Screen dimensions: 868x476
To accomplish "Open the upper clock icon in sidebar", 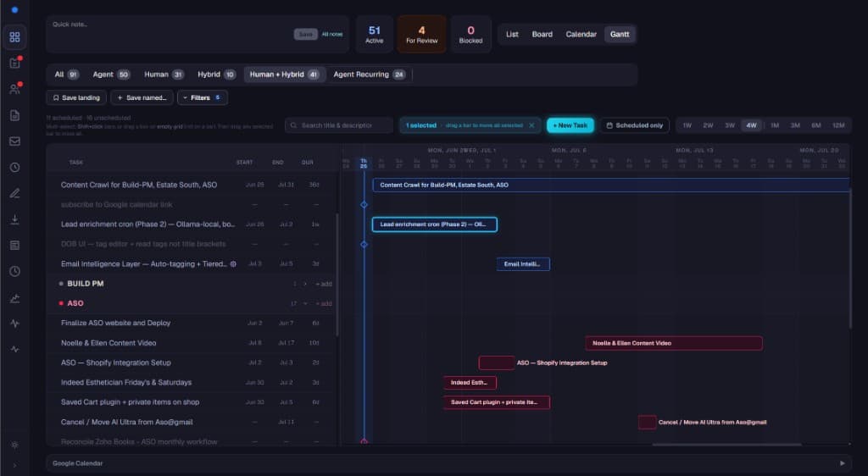I will [15, 167].
